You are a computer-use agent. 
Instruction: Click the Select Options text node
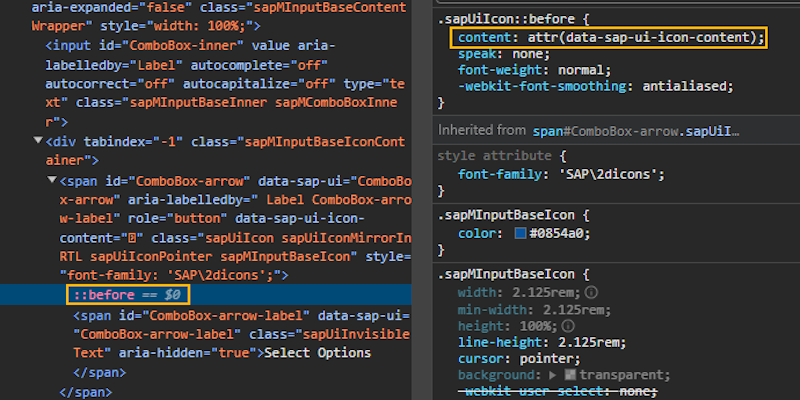click(318, 353)
